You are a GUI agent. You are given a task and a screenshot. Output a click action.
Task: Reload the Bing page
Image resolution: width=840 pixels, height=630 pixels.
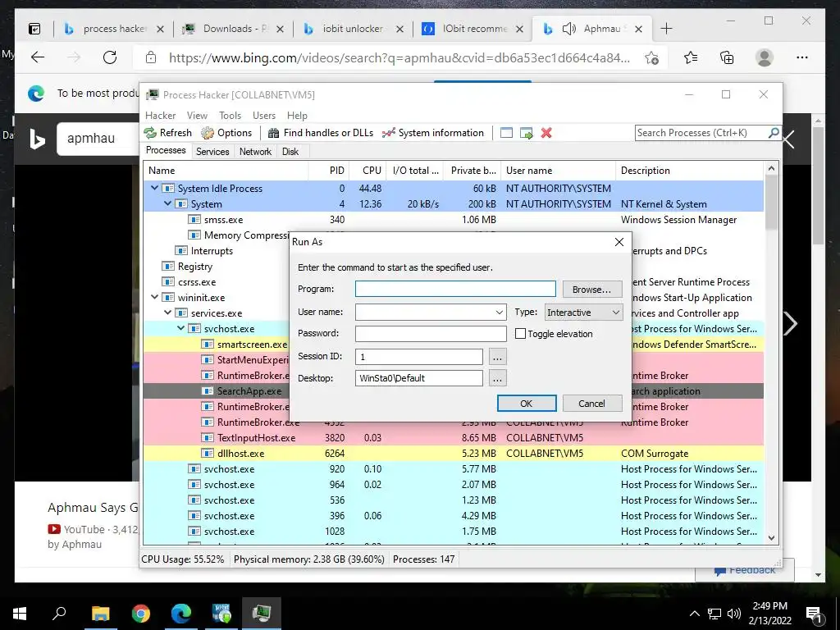click(110, 57)
